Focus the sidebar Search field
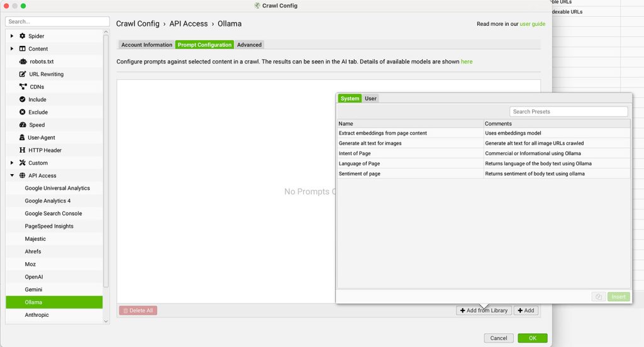644x347 pixels. [57, 21]
